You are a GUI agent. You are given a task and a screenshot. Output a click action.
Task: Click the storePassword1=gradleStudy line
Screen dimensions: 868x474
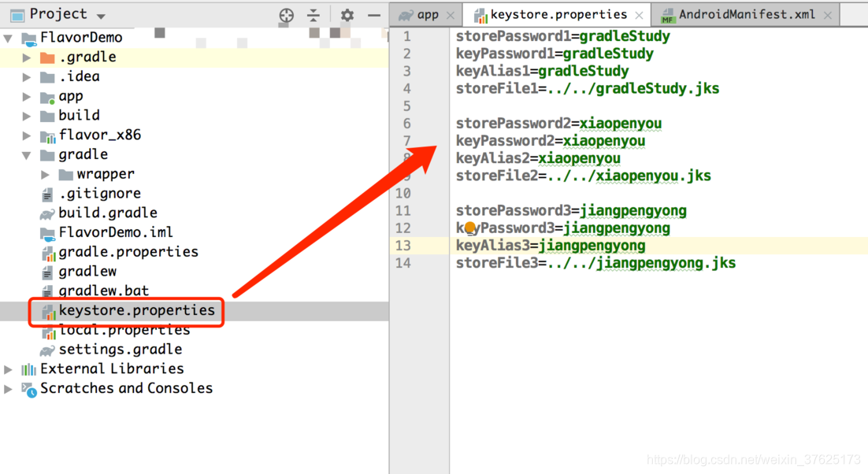[x=563, y=36]
